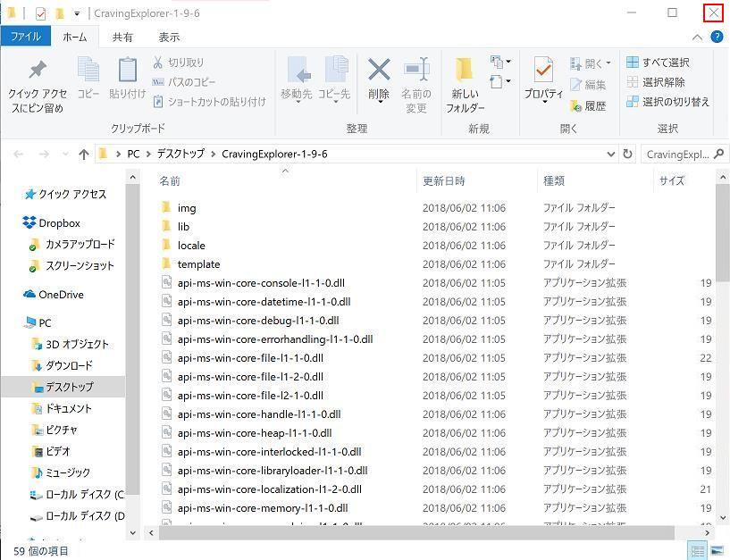Click quick access toolbar New Folder icon
Viewport: 730px width, 560px height.
click(x=60, y=13)
